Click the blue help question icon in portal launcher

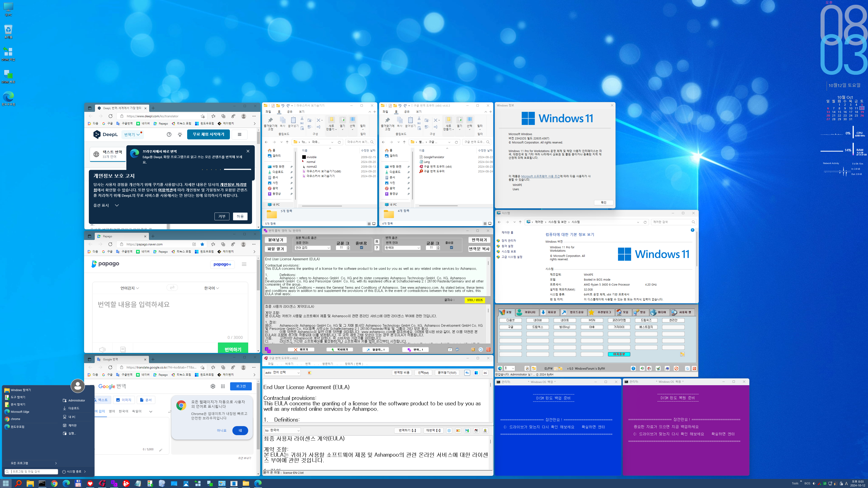633,368
